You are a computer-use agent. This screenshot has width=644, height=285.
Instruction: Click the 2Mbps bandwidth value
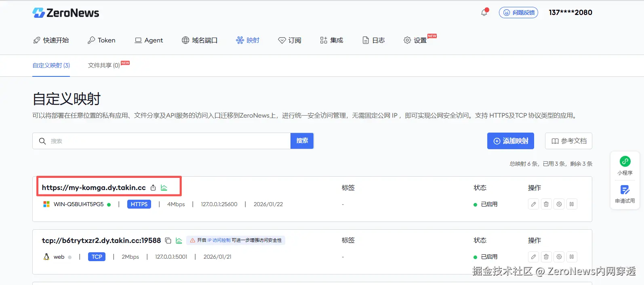(130, 257)
